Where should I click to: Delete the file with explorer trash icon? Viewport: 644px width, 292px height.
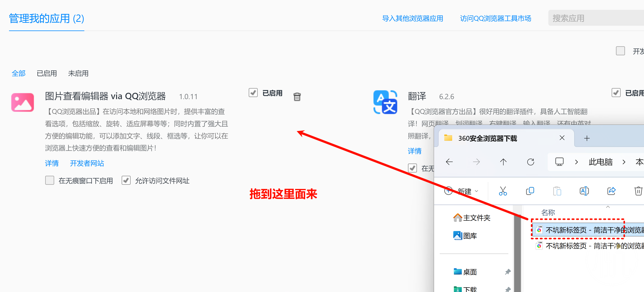[638, 191]
